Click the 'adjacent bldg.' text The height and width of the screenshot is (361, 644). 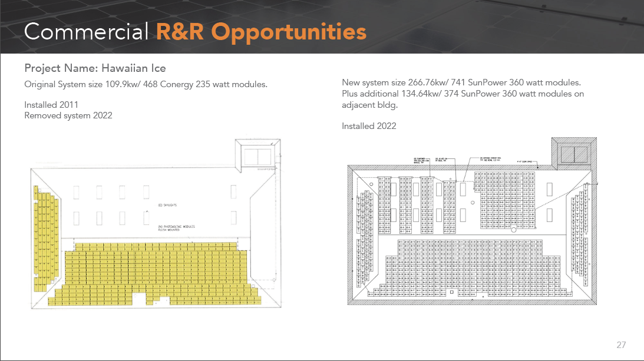[368, 105]
